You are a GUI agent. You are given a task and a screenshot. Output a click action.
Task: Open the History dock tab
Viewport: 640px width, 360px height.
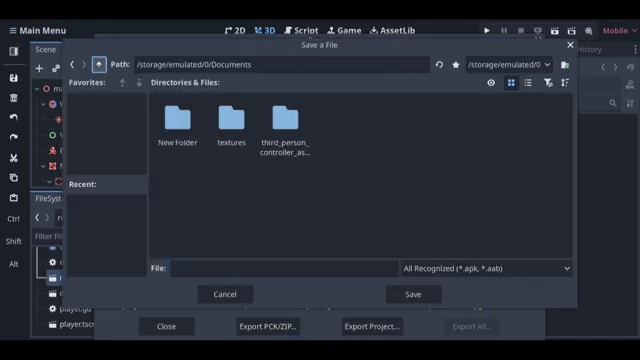point(590,50)
